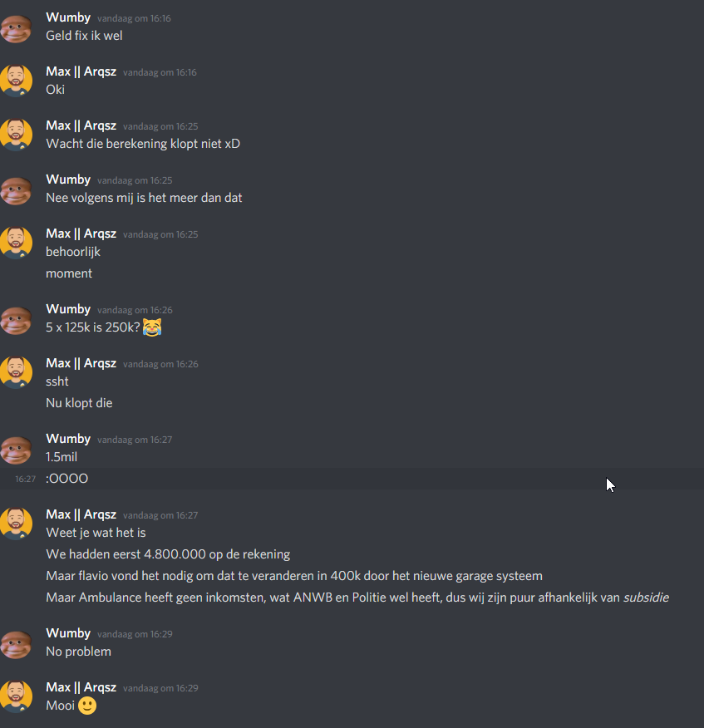The width and height of the screenshot is (704, 728).
Task: Click the laughing cat emoji after '250k?'
Action: point(152,327)
